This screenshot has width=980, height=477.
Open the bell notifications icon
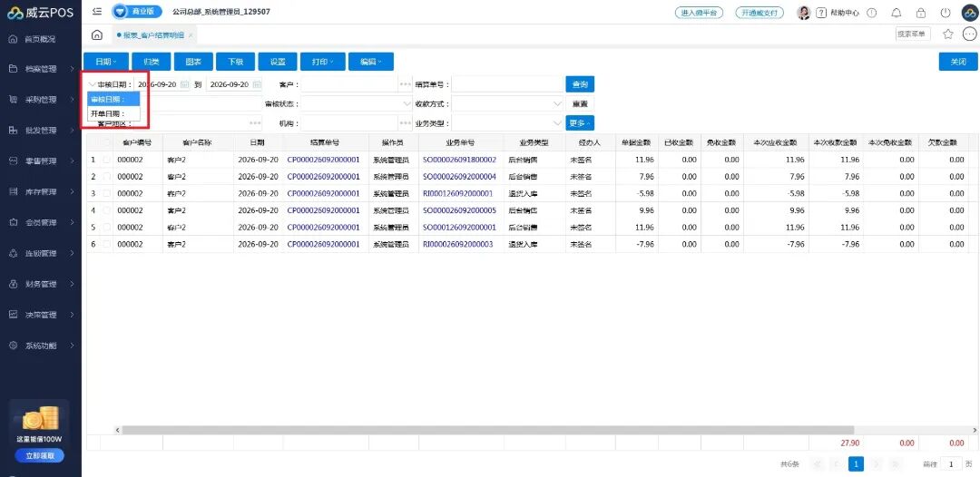pyautogui.click(x=897, y=13)
